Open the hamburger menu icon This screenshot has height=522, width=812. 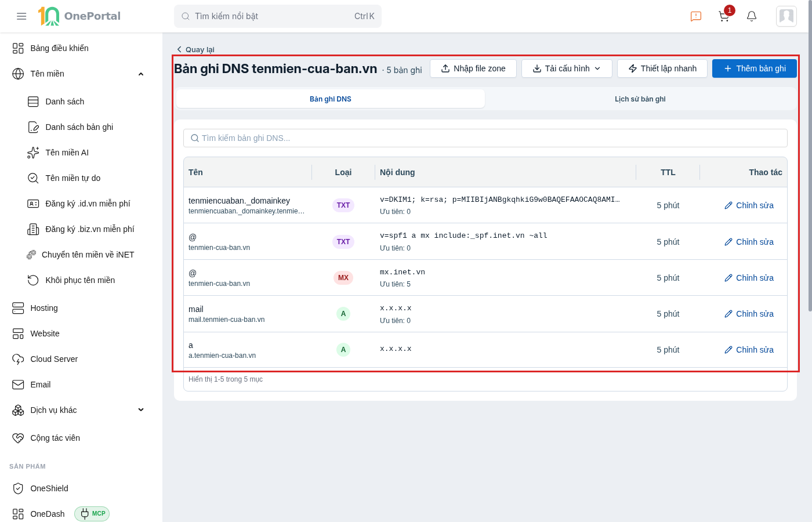point(21,16)
